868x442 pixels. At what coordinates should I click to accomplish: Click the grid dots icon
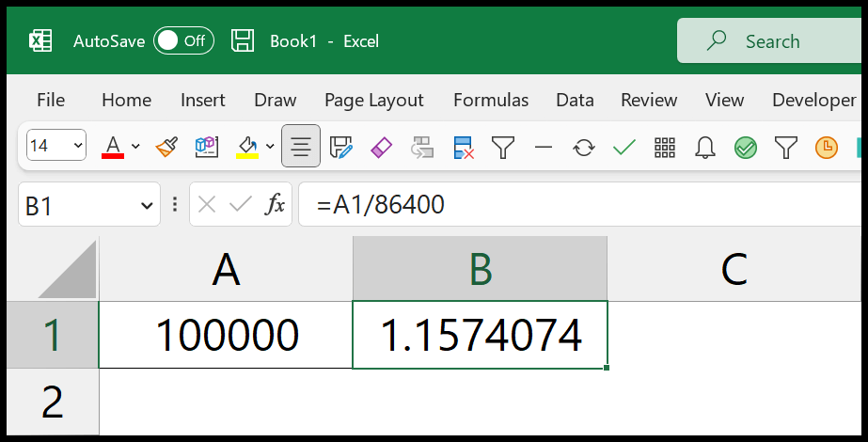(x=664, y=148)
